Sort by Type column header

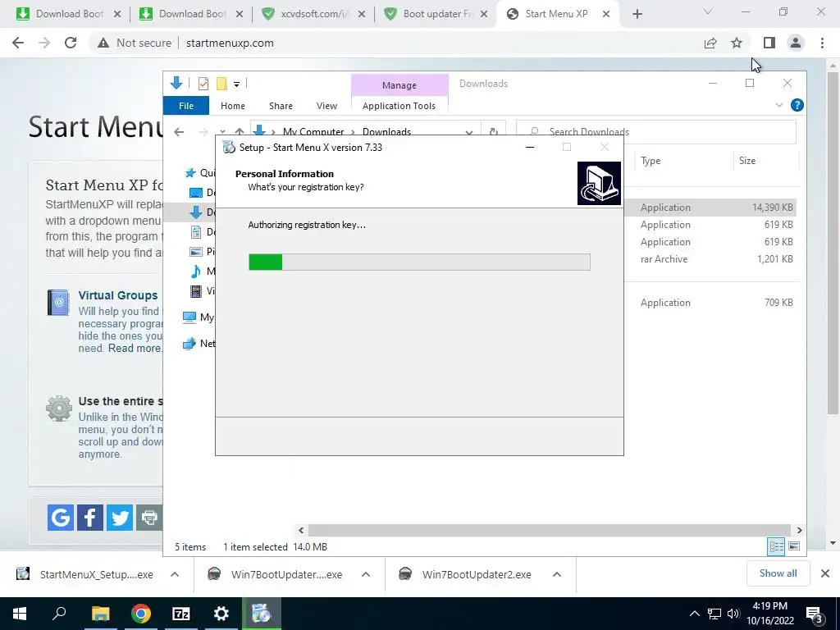(x=651, y=161)
